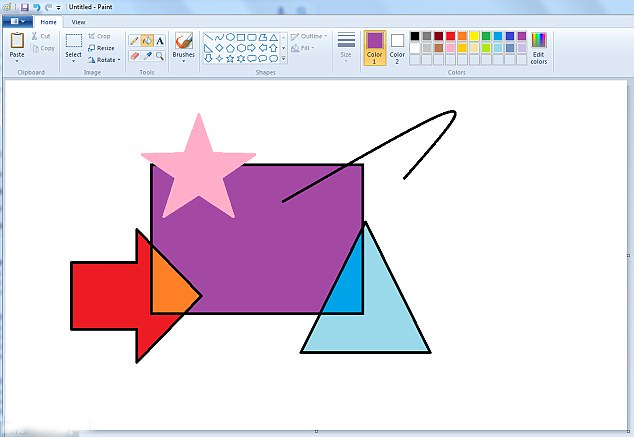This screenshot has width=634, height=437.
Task: Click the pink star on the canvas
Action: [198, 167]
